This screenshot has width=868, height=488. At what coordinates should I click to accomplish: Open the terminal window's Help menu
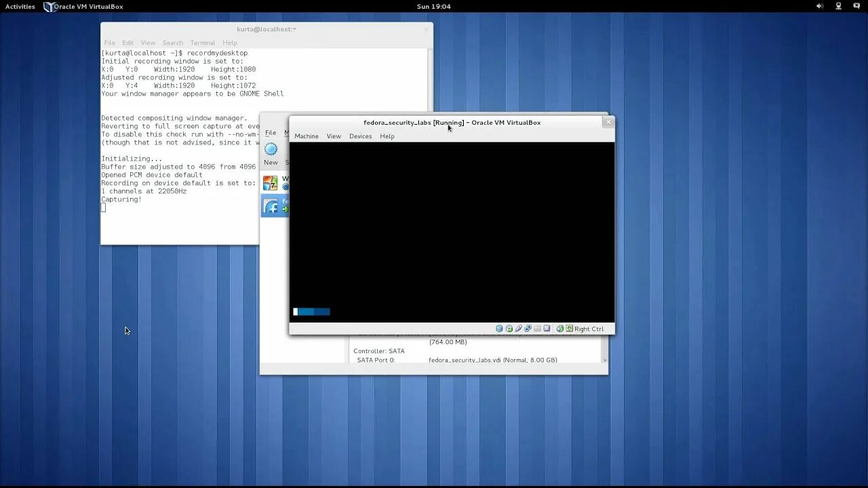click(230, 43)
